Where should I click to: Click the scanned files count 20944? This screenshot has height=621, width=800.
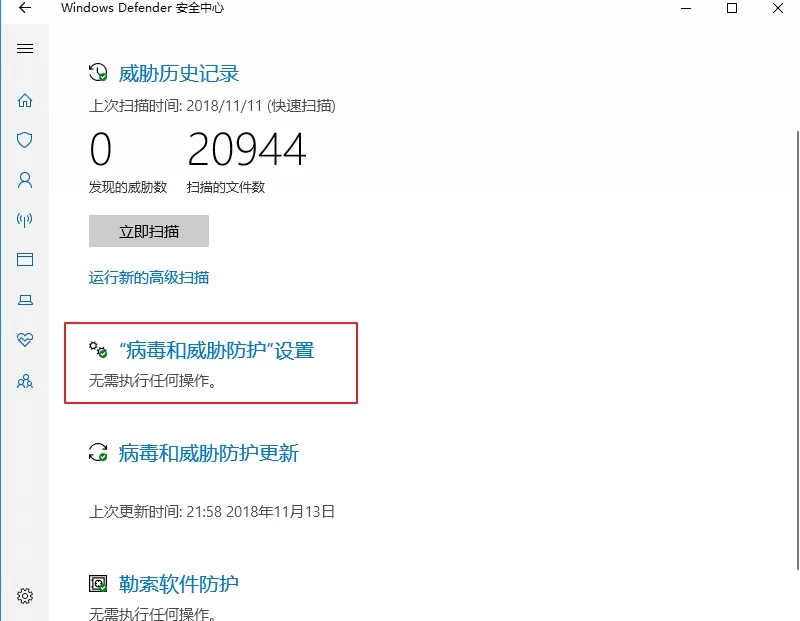(247, 149)
